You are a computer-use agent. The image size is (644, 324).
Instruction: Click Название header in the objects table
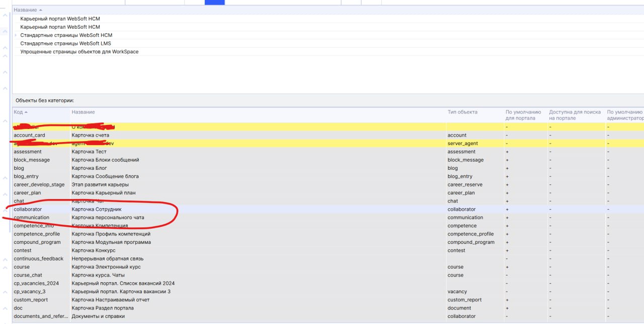click(x=83, y=112)
